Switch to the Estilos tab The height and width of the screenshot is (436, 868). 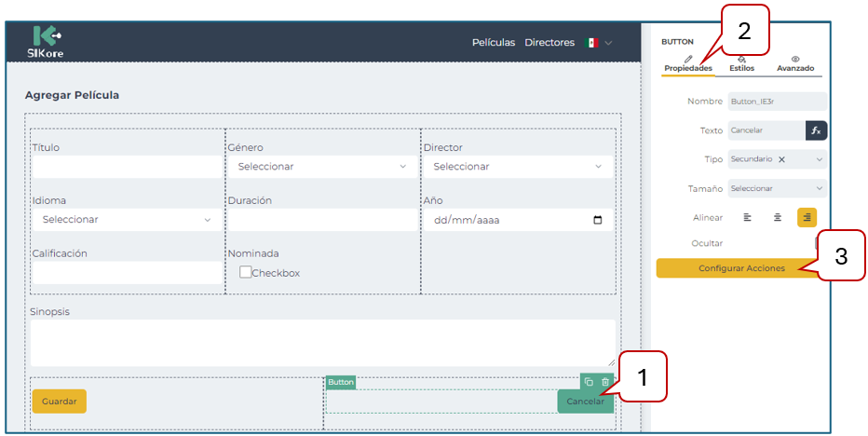[x=741, y=63]
